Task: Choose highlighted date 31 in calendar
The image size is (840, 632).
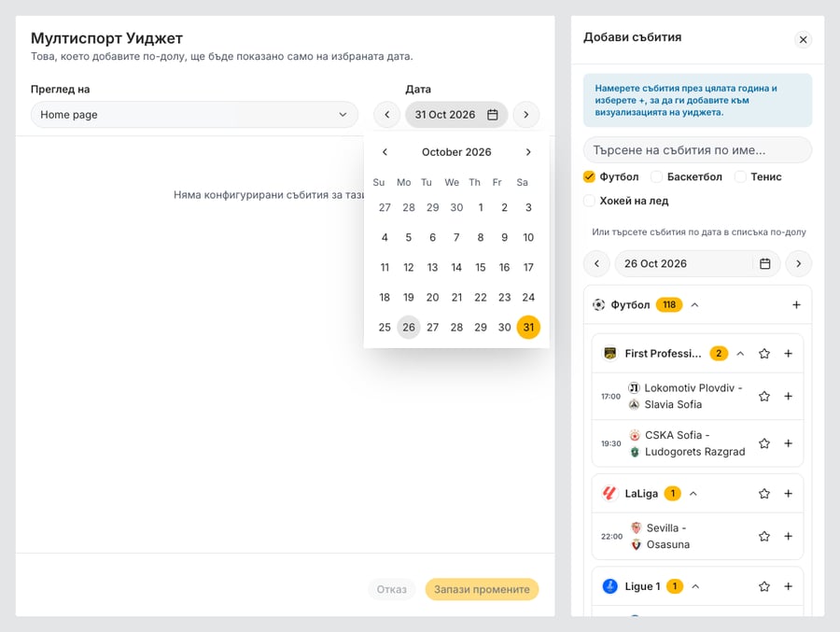Action: tap(528, 328)
